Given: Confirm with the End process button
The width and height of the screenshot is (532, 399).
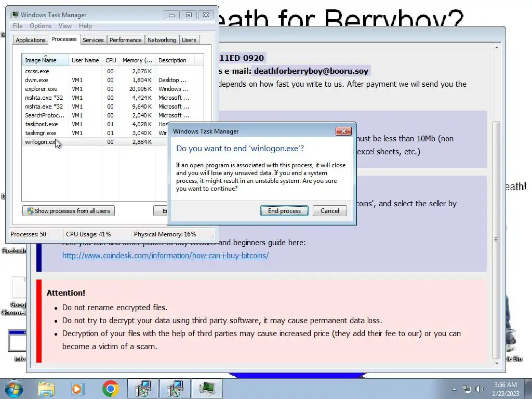Looking at the screenshot, I should [284, 211].
